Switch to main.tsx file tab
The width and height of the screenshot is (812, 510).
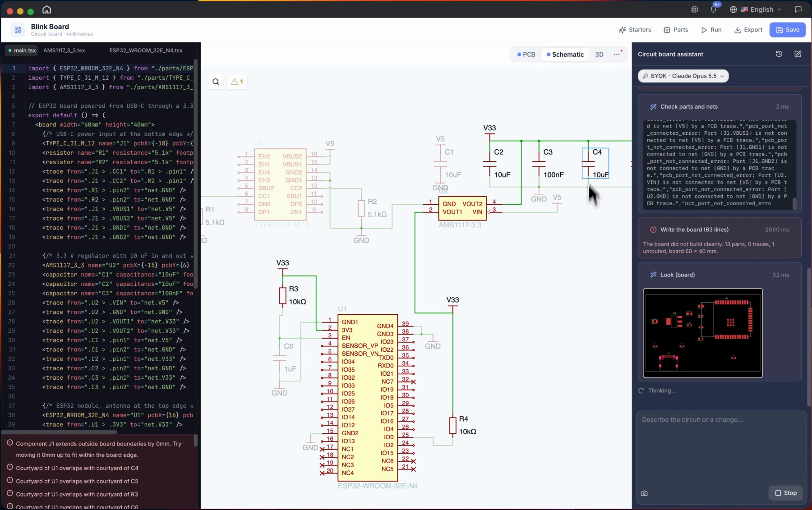coord(21,51)
